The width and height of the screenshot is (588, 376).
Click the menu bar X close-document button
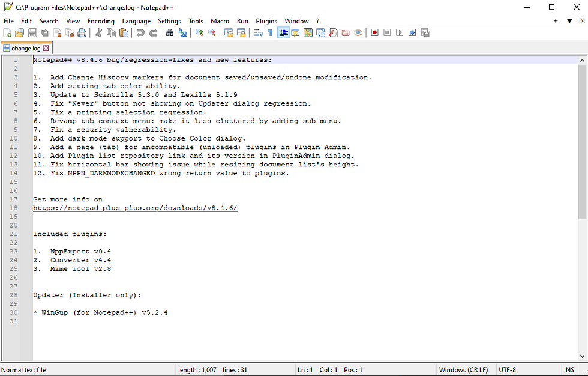pyautogui.click(x=583, y=21)
